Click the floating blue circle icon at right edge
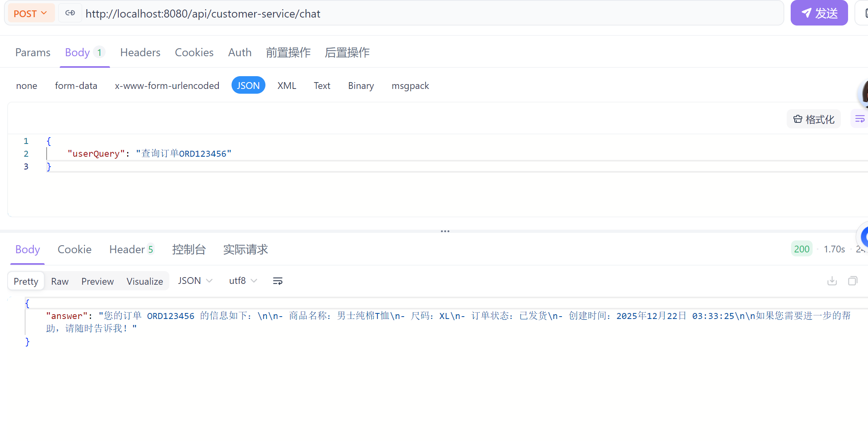Viewport: 868px width, 441px height. click(865, 237)
